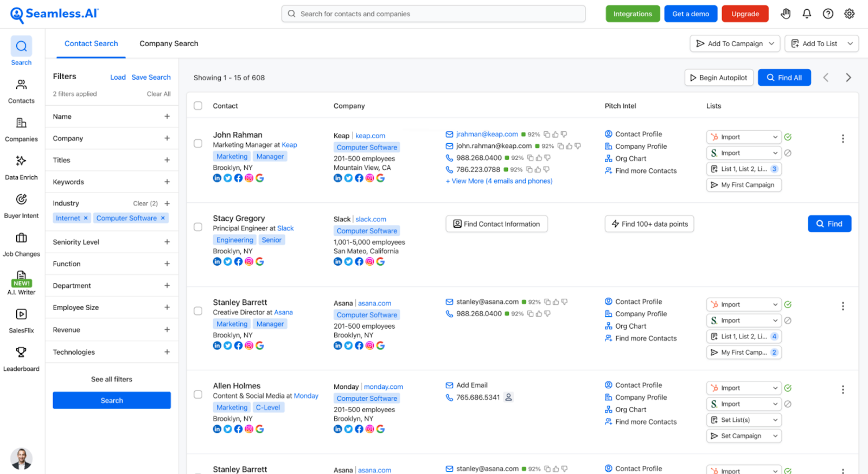Open Add To Campaign dropdown
This screenshot has width=868, height=474.
coord(735,43)
